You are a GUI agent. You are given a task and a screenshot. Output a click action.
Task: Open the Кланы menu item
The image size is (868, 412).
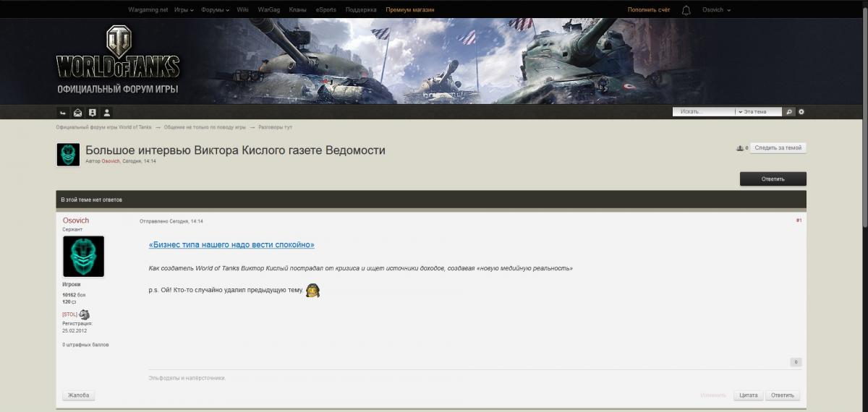297,10
